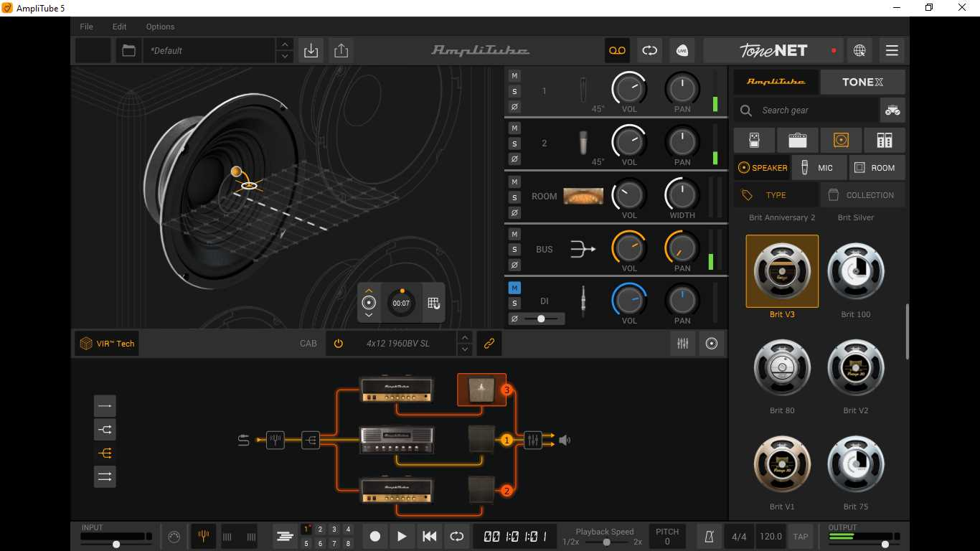
Task: Solo mic channel 1
Action: [x=514, y=91]
